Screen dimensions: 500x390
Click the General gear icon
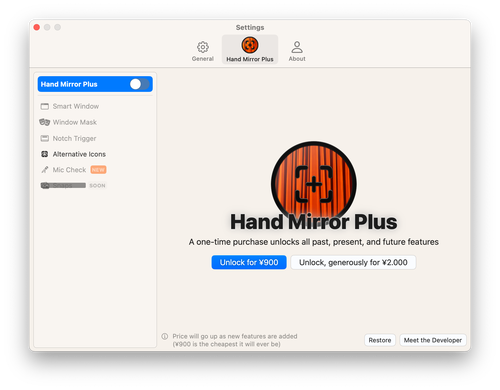[203, 47]
